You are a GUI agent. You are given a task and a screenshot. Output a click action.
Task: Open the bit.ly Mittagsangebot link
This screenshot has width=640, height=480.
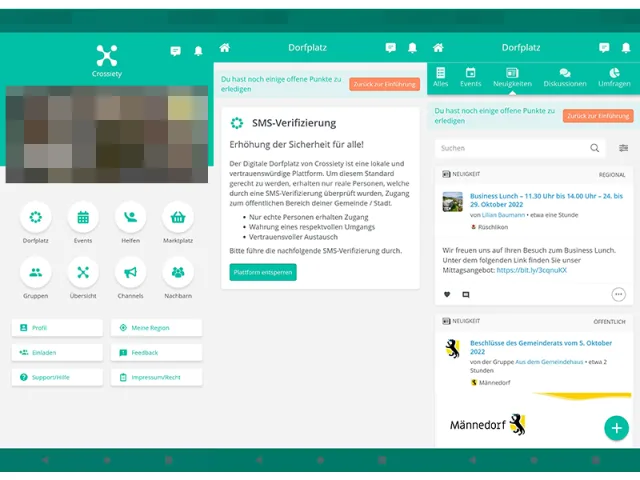pyautogui.click(x=531, y=270)
